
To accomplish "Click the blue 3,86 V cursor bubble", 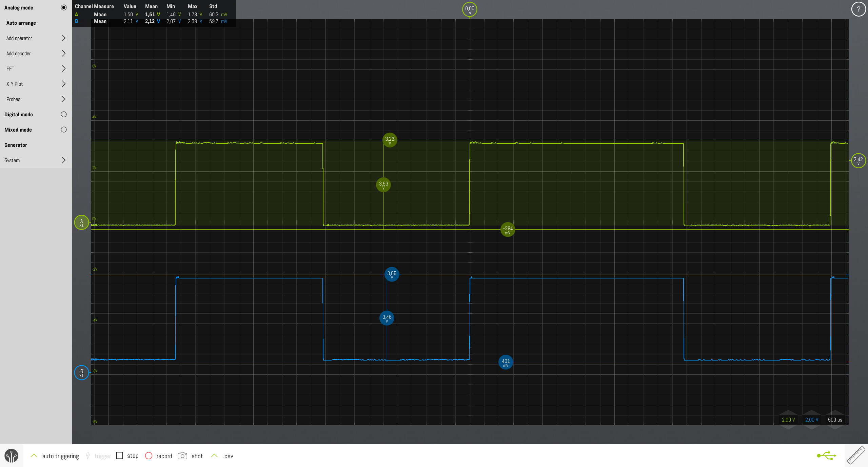I will point(392,274).
